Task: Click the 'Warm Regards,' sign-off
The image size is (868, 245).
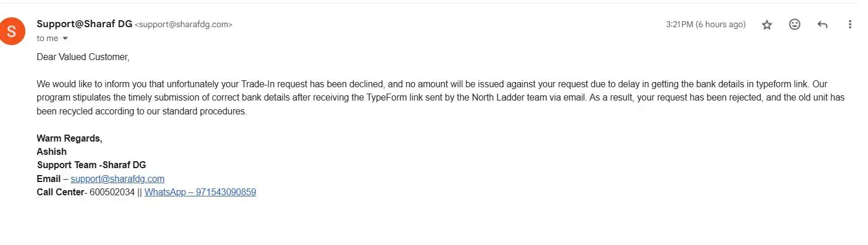Action: pyautogui.click(x=69, y=139)
